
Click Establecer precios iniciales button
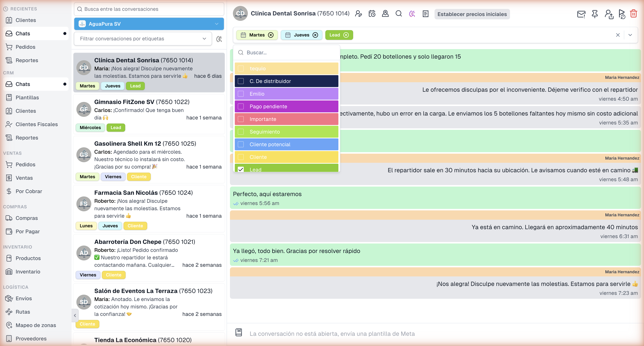(472, 14)
